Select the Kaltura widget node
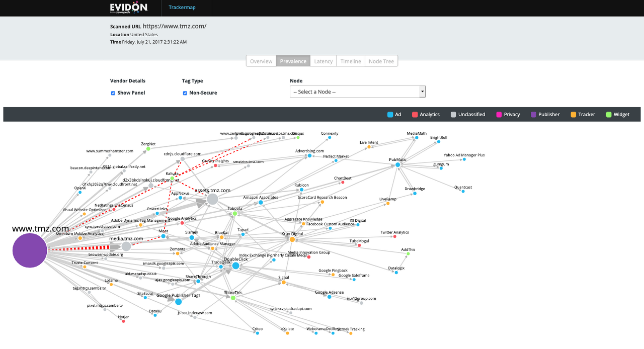 point(172,179)
